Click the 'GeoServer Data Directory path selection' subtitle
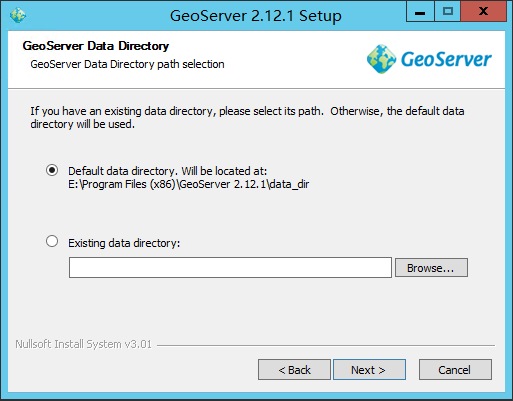The image size is (513, 401). pyautogui.click(x=127, y=64)
